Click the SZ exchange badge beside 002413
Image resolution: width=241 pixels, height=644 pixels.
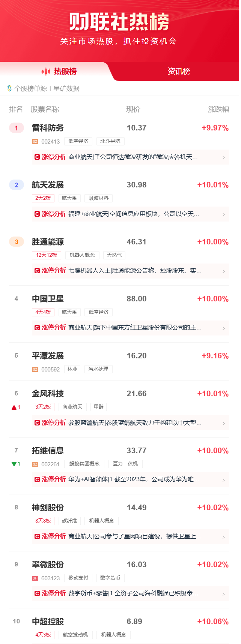(x=35, y=141)
